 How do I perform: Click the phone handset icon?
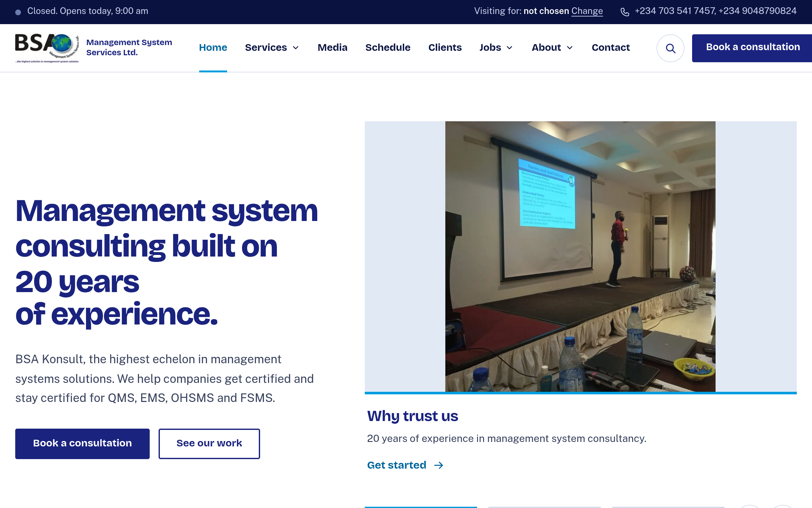click(x=625, y=12)
